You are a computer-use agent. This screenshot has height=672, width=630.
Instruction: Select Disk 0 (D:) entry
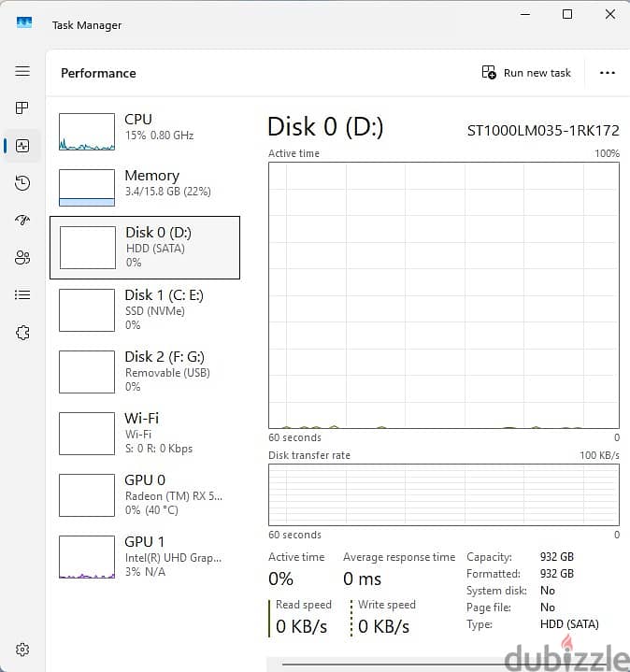[x=145, y=248]
